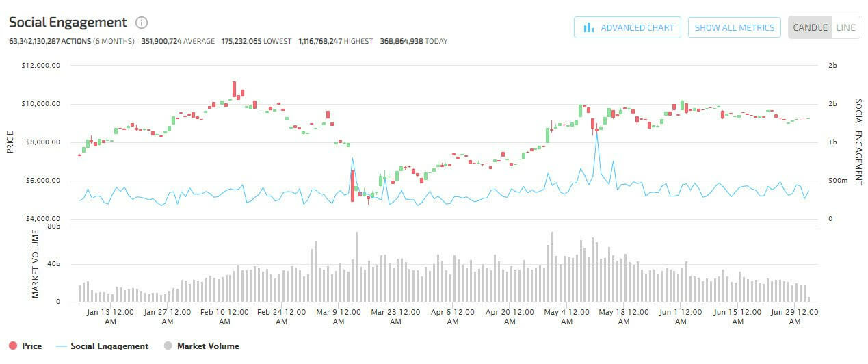The width and height of the screenshot is (868, 364).
Task: Click the 368,864,938 today stat
Action: [x=413, y=41]
